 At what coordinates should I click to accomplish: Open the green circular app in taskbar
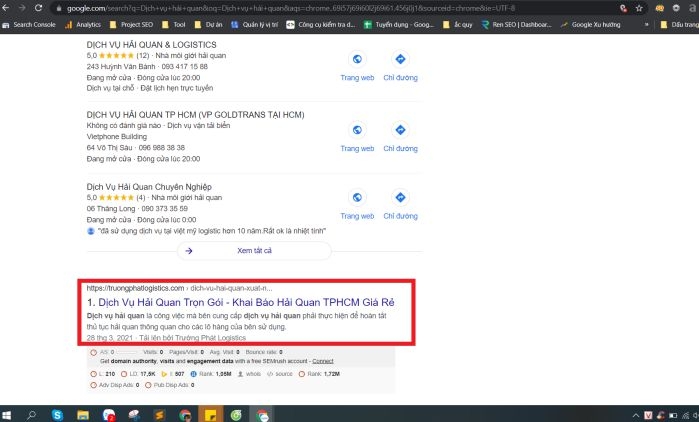236,415
